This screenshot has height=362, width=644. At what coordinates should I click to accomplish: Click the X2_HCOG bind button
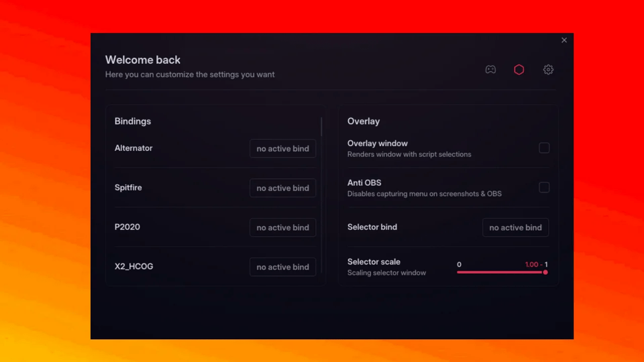coord(283,267)
